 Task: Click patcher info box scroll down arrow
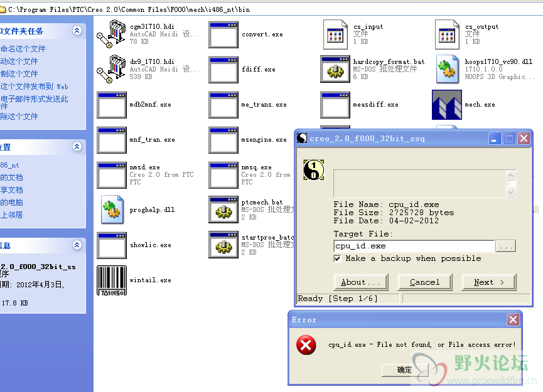coord(511,192)
